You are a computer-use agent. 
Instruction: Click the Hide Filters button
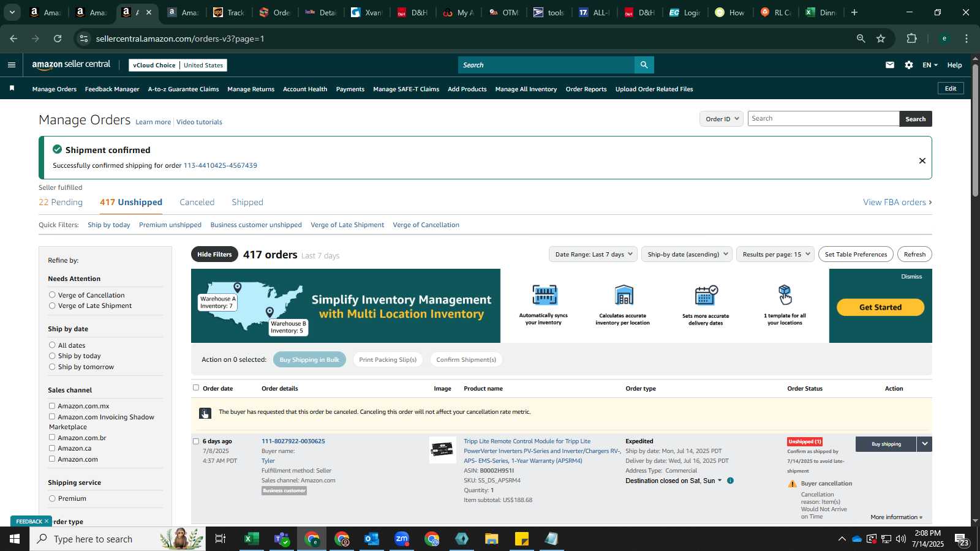pyautogui.click(x=214, y=254)
